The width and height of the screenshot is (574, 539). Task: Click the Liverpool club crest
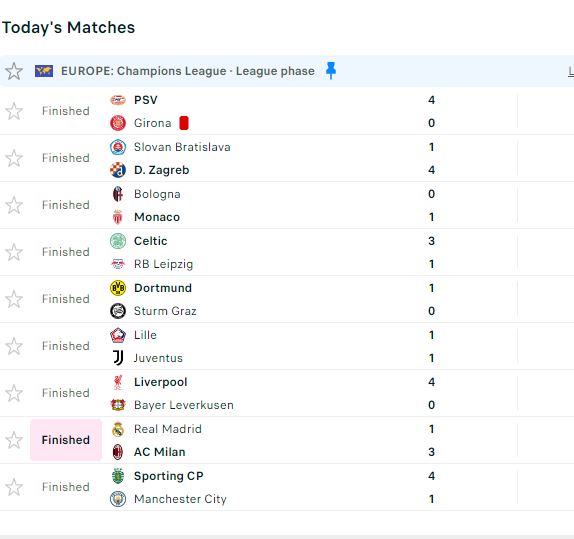coord(118,382)
